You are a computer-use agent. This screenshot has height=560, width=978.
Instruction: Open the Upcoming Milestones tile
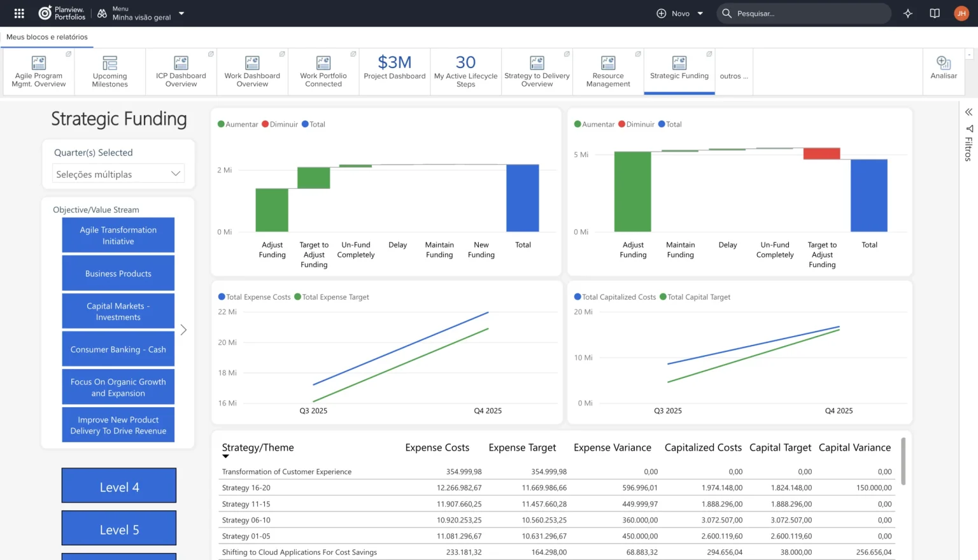point(110,72)
